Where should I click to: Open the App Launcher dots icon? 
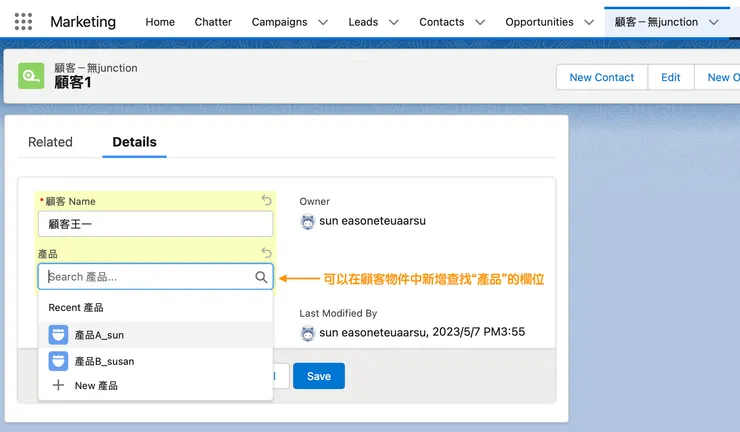23,22
